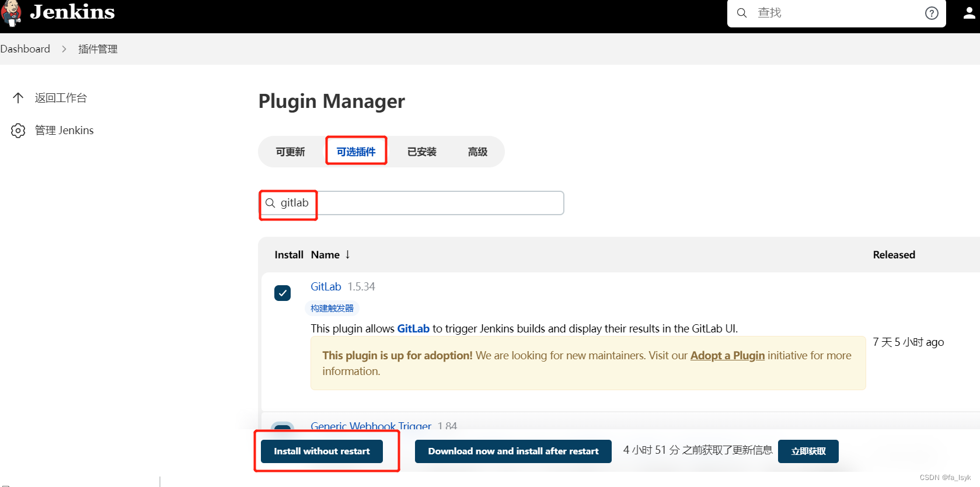Switch to 高级 tab
The height and width of the screenshot is (487, 980).
[x=477, y=152]
